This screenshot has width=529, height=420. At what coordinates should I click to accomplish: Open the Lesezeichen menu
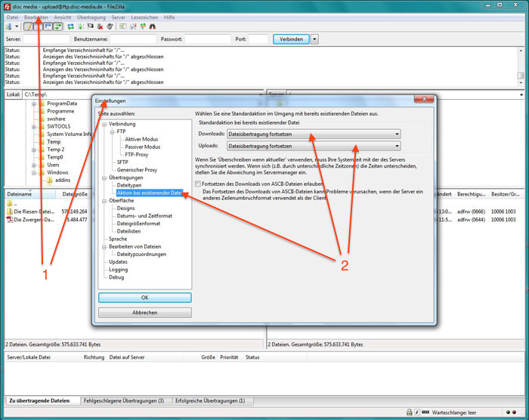144,17
